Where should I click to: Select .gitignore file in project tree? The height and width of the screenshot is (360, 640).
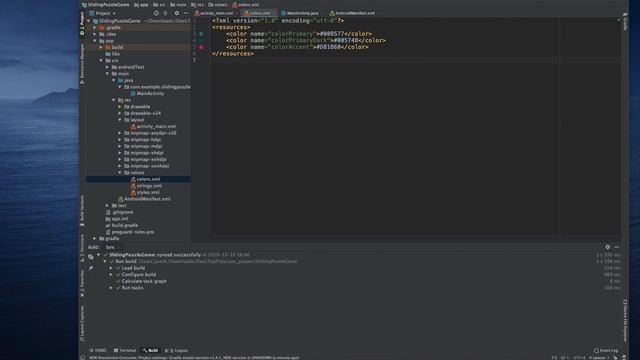[x=119, y=212]
